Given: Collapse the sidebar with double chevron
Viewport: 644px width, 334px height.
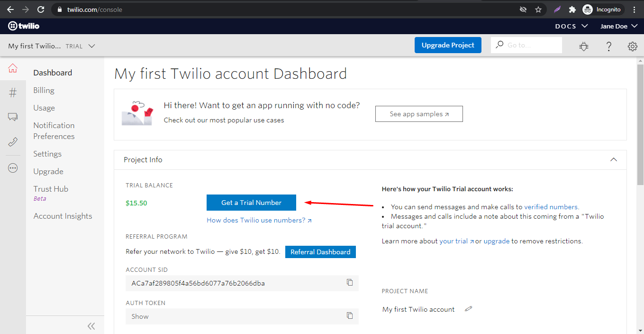Looking at the screenshot, I should [x=91, y=326].
